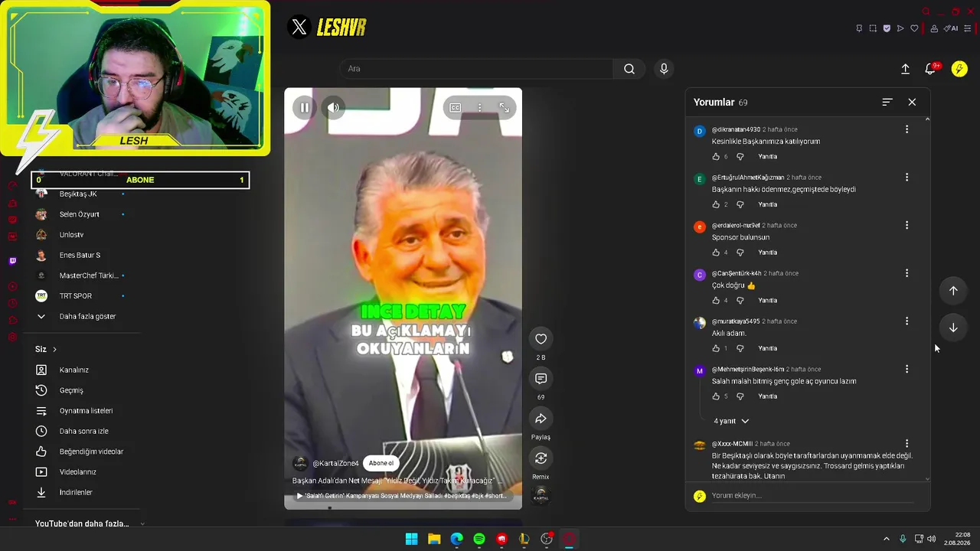Open options for the 'Başkanın hakkı ödenmez' comment

click(x=906, y=178)
